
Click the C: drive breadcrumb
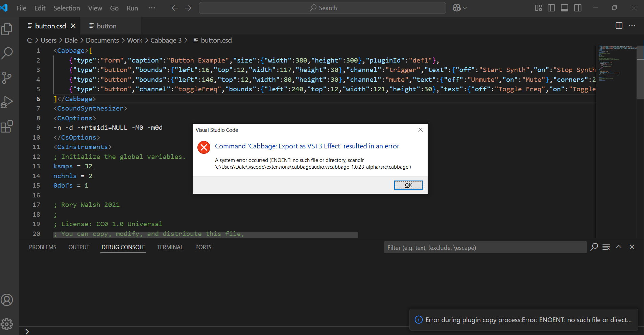[30, 40]
